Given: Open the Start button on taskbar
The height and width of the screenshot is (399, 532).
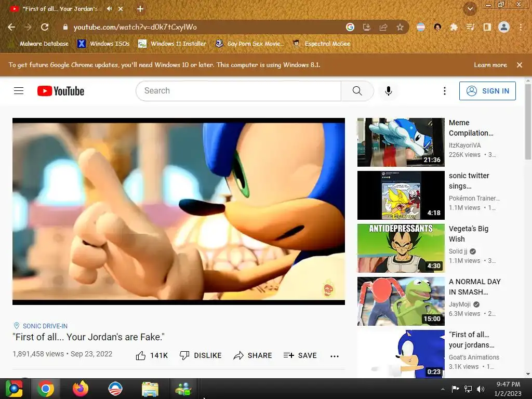Looking at the screenshot, I should (x=14, y=389).
